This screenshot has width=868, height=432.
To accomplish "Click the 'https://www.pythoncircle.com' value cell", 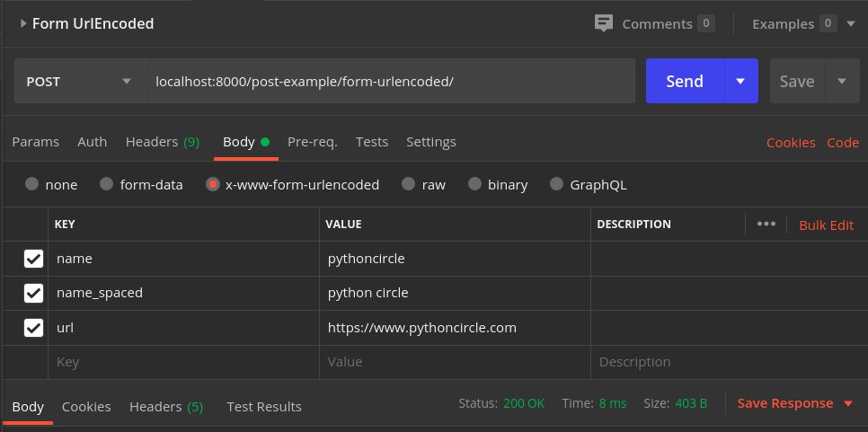I will tap(455, 328).
